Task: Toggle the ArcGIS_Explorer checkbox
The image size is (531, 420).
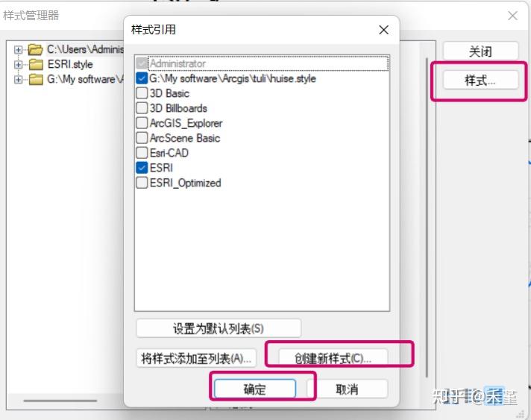Action: pyautogui.click(x=142, y=123)
